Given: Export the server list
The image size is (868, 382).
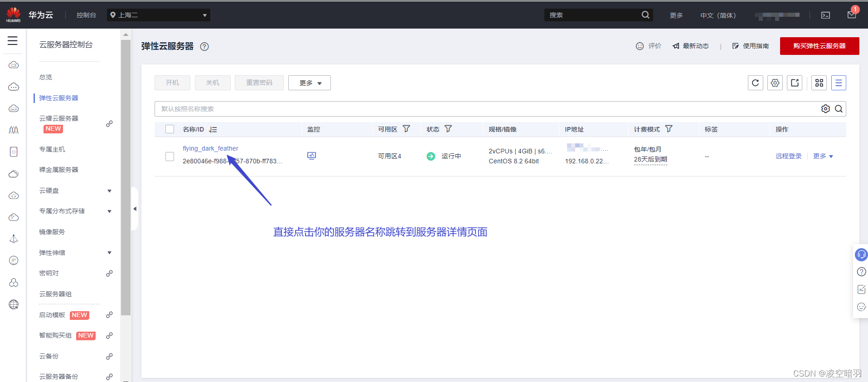Looking at the screenshot, I should 795,83.
